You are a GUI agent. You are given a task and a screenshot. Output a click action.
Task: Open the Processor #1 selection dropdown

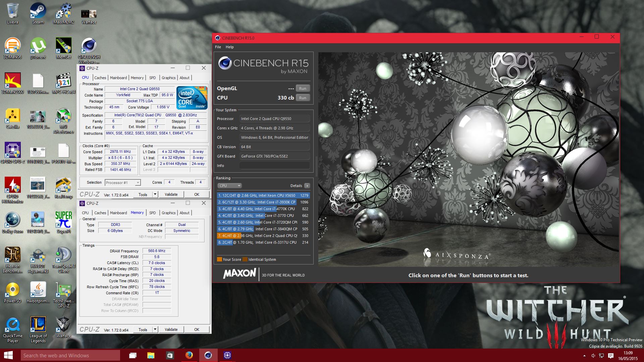(123, 183)
